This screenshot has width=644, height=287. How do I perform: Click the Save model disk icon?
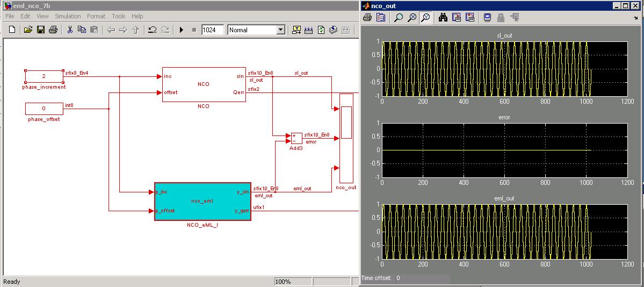coord(41,30)
